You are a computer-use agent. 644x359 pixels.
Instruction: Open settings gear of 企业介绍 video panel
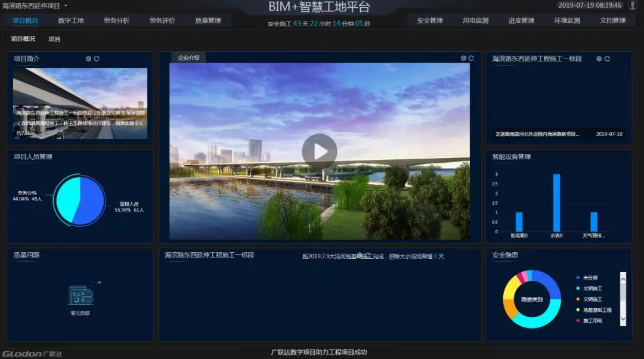[x=463, y=58]
